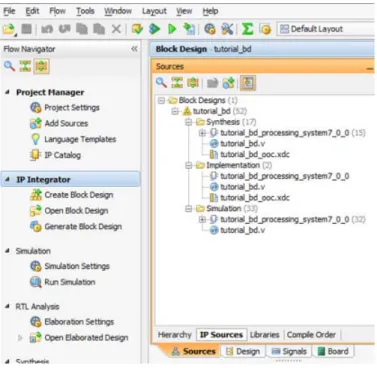Switch to the Hierarchy tab
This screenshot has height=368, width=377.
tap(175, 335)
